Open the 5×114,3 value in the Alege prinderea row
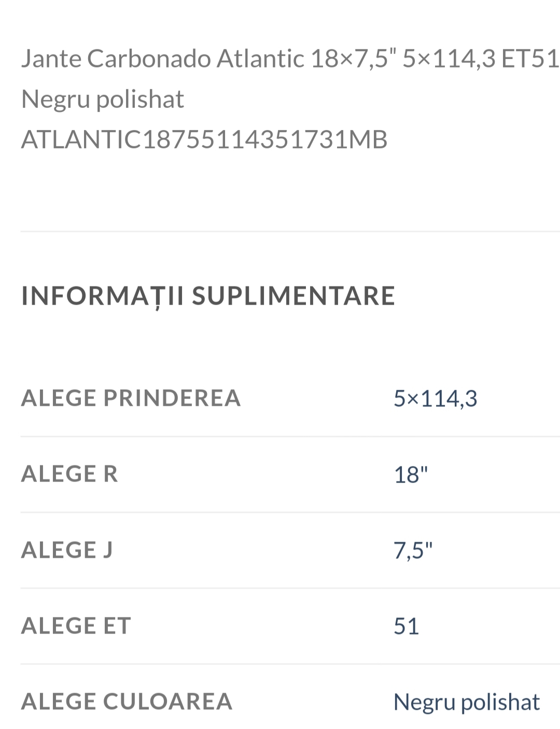 [435, 398]
